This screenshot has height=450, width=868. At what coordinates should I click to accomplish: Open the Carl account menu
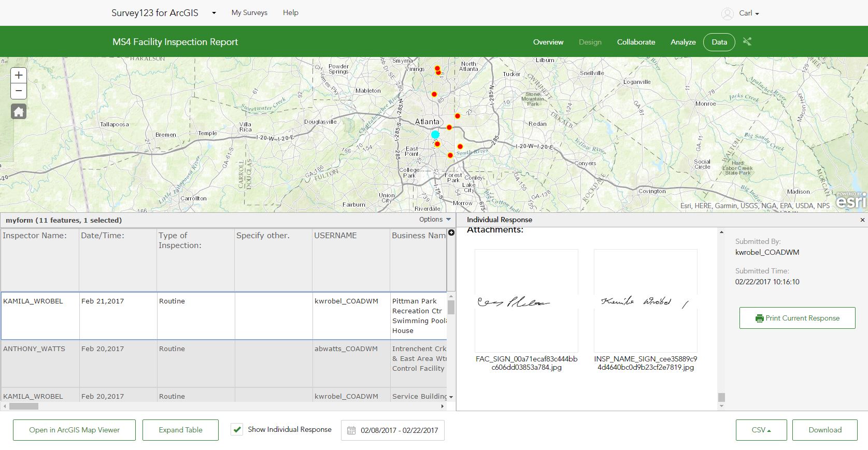pyautogui.click(x=749, y=13)
